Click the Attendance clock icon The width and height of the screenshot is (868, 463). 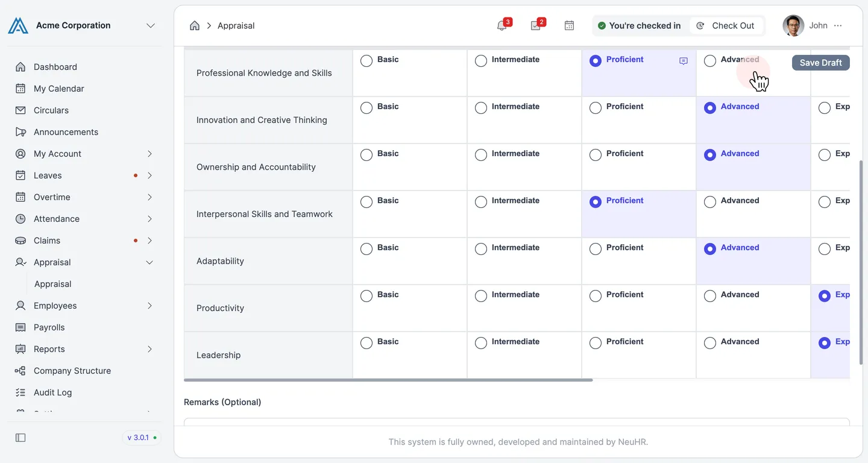[x=20, y=219]
